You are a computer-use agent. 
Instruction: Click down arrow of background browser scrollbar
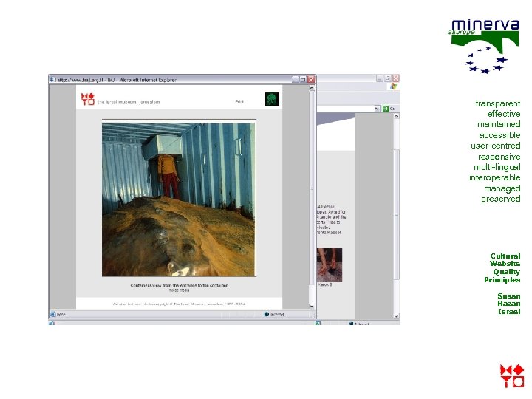396,316
